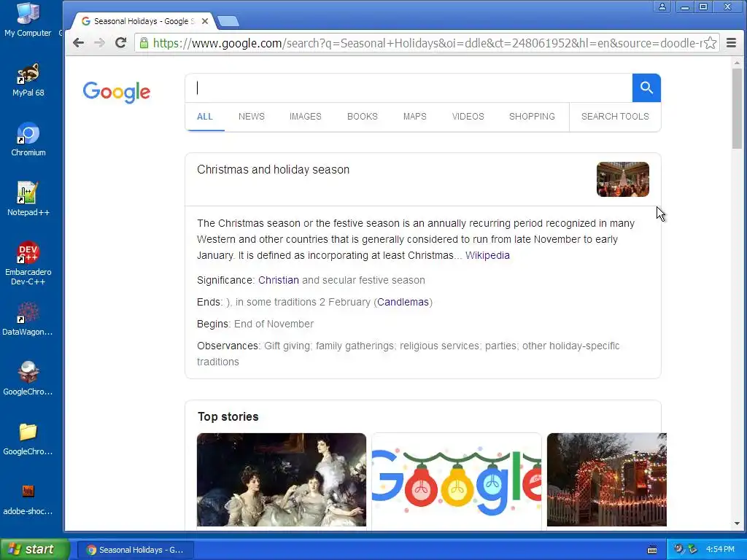747x560 pixels.
Task: Expand the Search Tools options
Action: pos(615,117)
